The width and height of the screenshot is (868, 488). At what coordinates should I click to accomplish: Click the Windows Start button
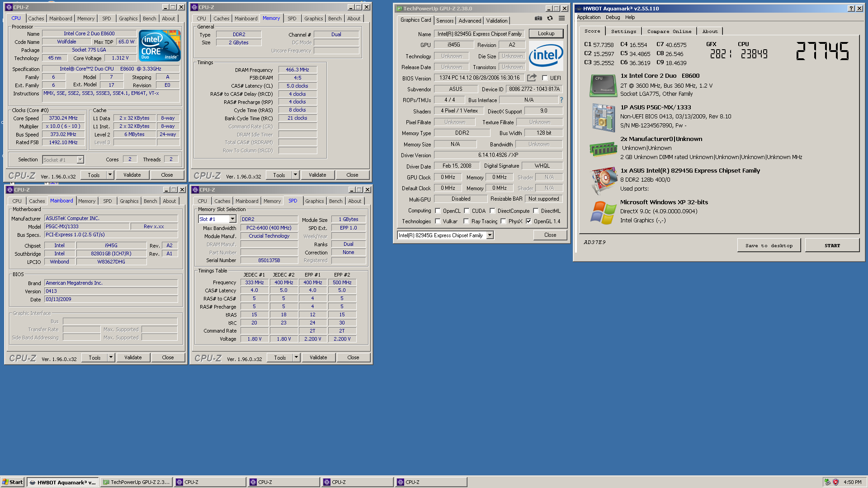coord(13,482)
